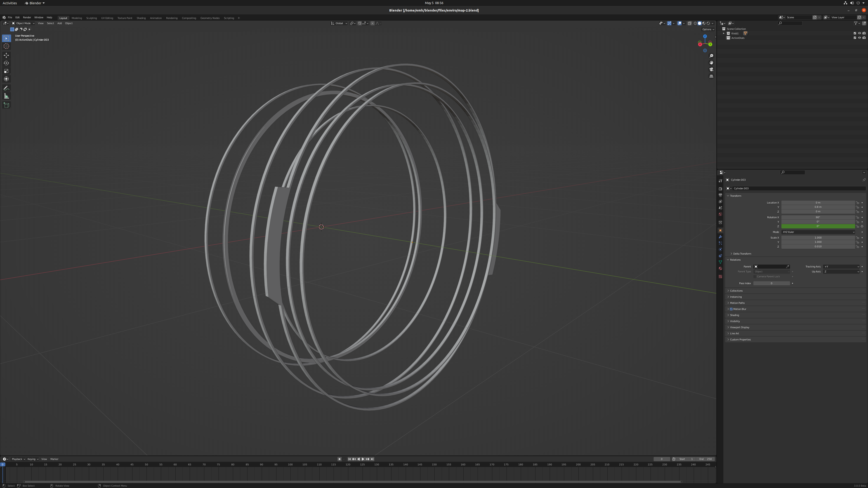Open the Modifier properties wrench tab

[720, 237]
